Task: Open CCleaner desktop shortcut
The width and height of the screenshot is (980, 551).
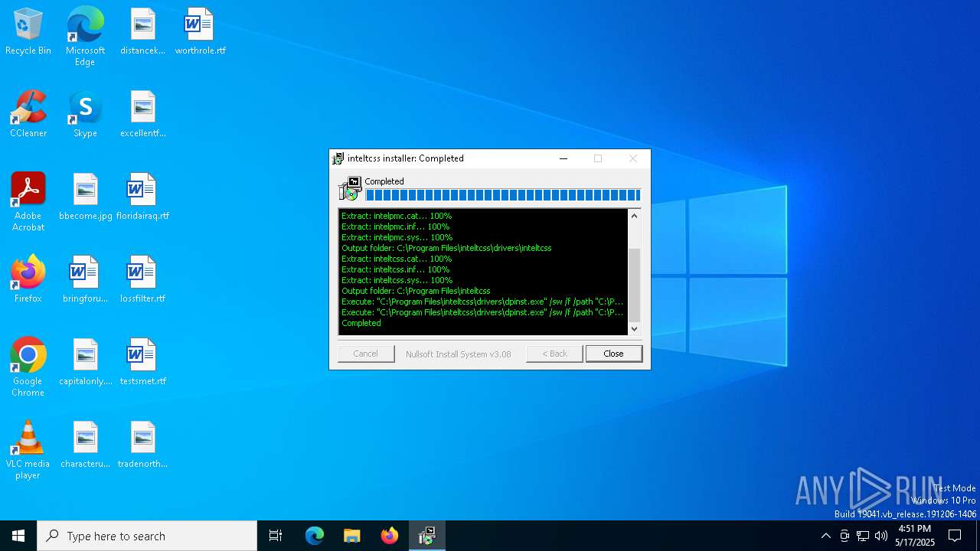Action: [x=28, y=114]
